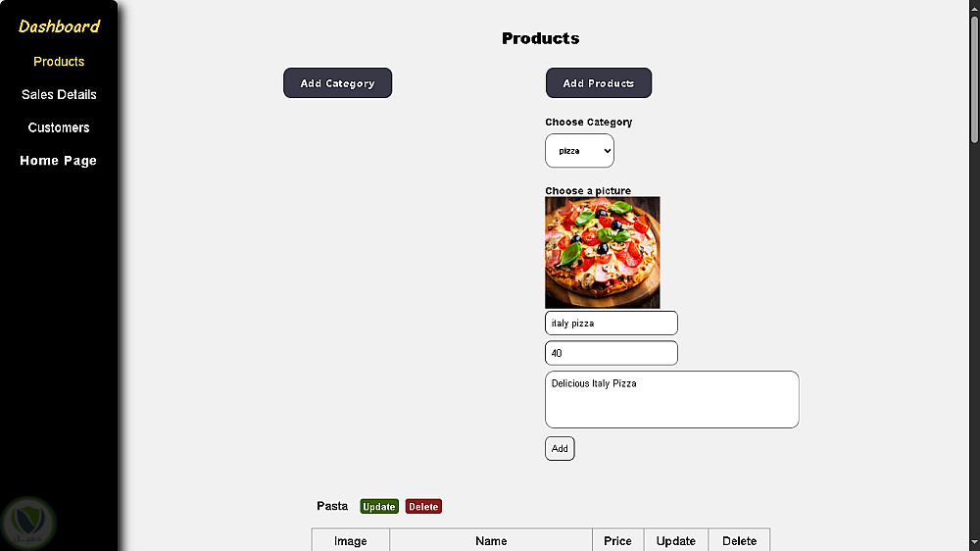Go to Sales Details page
Image resolution: width=980 pixels, height=551 pixels.
tap(59, 95)
